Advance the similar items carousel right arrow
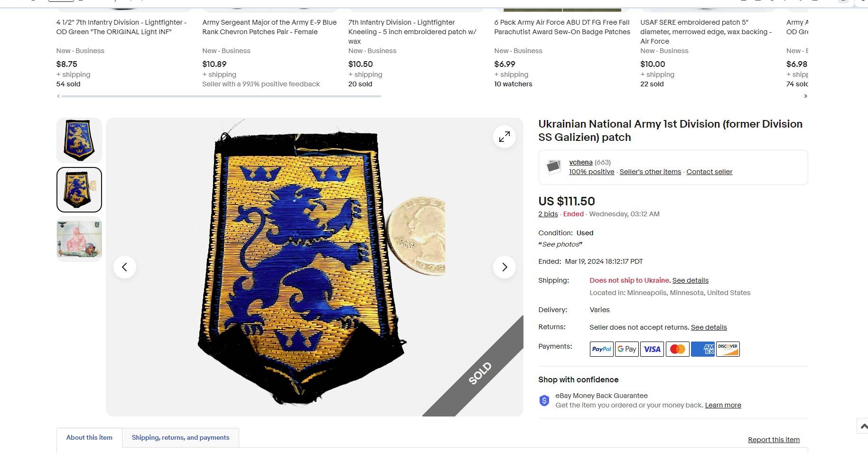868x453 pixels. (x=805, y=96)
